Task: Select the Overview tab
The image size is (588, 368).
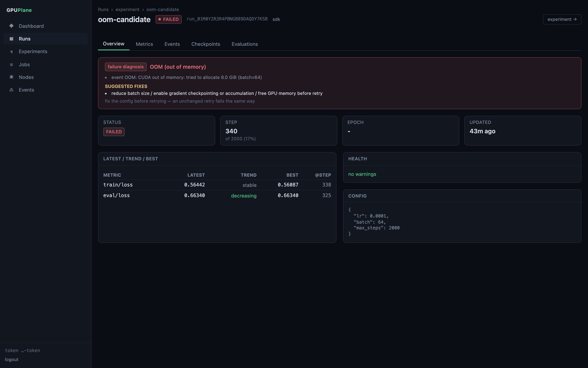Action: click(x=114, y=44)
